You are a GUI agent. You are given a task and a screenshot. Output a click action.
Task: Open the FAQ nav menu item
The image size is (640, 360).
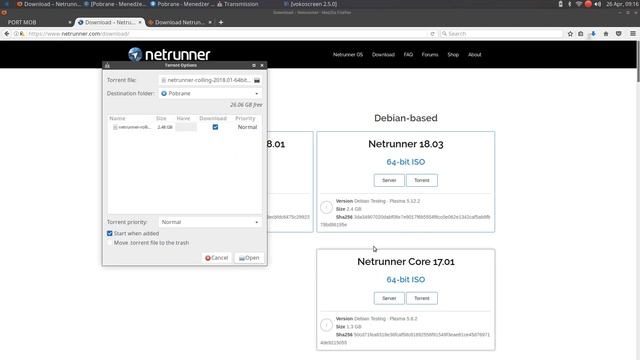tap(408, 55)
